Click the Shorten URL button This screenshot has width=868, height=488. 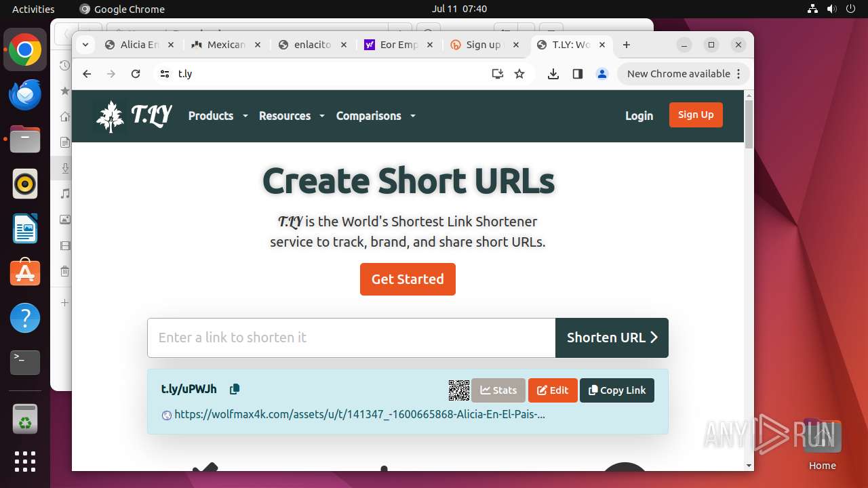612,338
